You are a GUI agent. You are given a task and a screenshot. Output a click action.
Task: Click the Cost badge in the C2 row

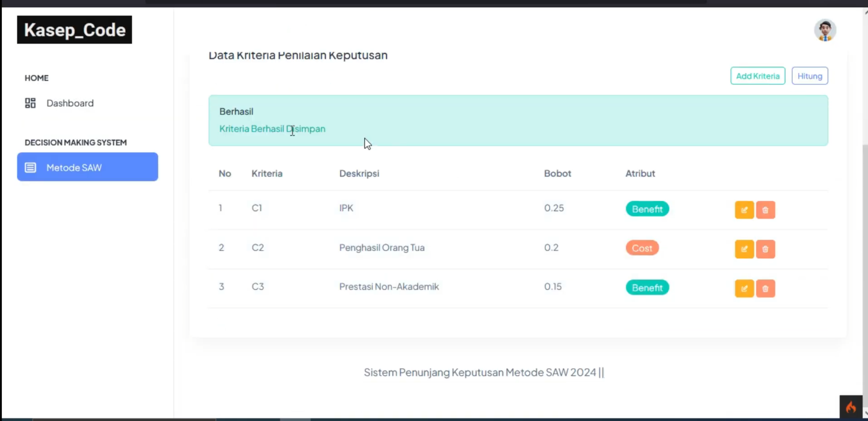coord(642,248)
